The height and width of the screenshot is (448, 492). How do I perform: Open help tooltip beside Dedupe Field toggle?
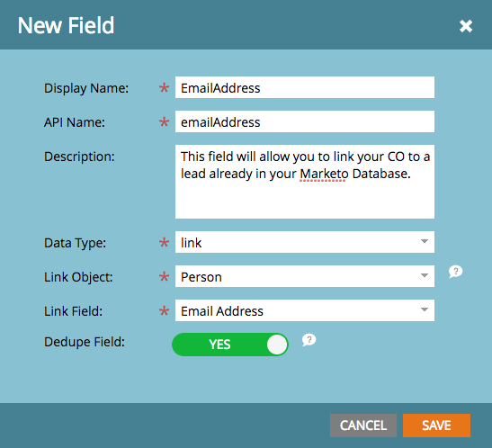309,340
